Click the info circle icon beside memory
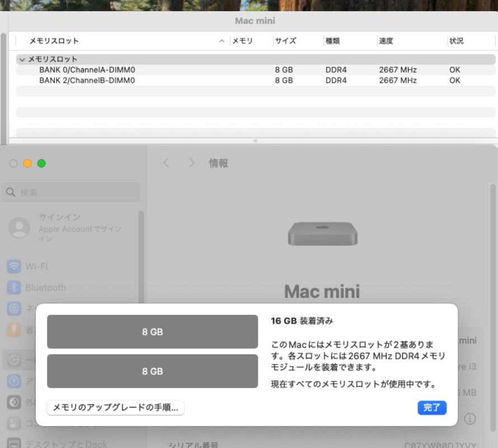 pyautogui.click(x=469, y=419)
